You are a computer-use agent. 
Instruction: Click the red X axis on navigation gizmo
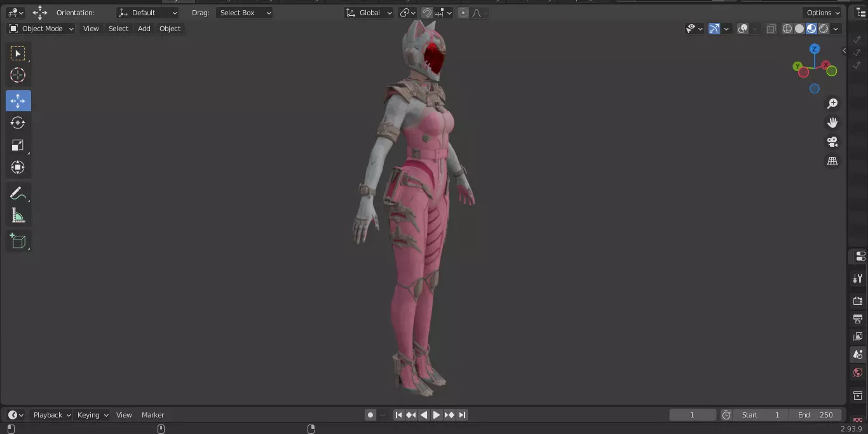coord(826,65)
